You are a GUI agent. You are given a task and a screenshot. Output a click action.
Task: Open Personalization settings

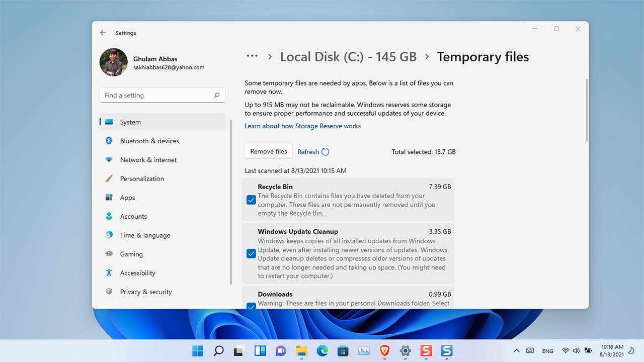click(163, 178)
